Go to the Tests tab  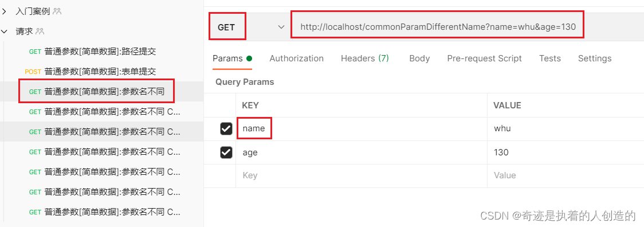pos(550,58)
